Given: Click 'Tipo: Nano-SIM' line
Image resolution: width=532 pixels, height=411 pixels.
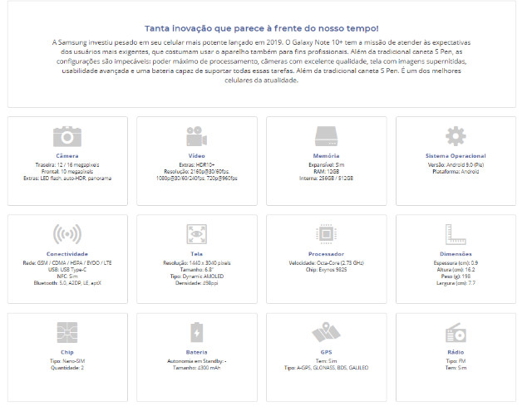Looking at the screenshot, I should click(67, 361).
